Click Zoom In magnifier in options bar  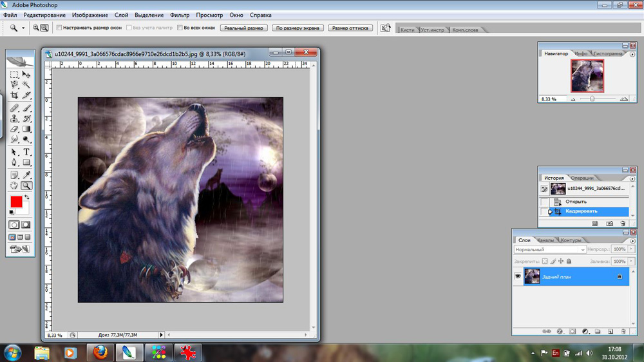tap(35, 28)
